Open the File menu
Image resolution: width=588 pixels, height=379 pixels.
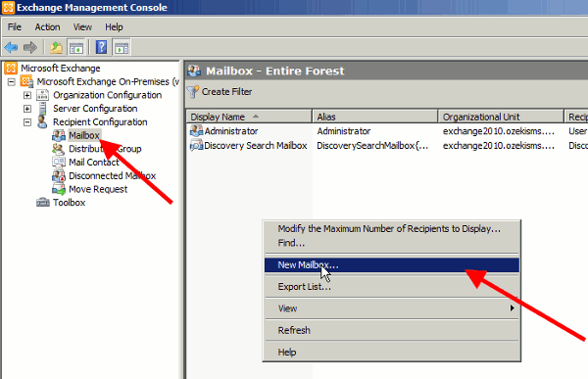15,27
